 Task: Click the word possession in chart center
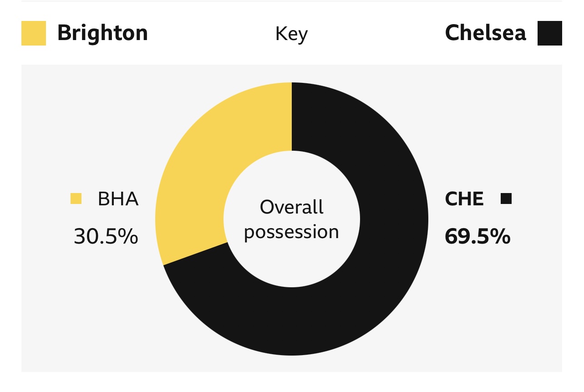(291, 233)
